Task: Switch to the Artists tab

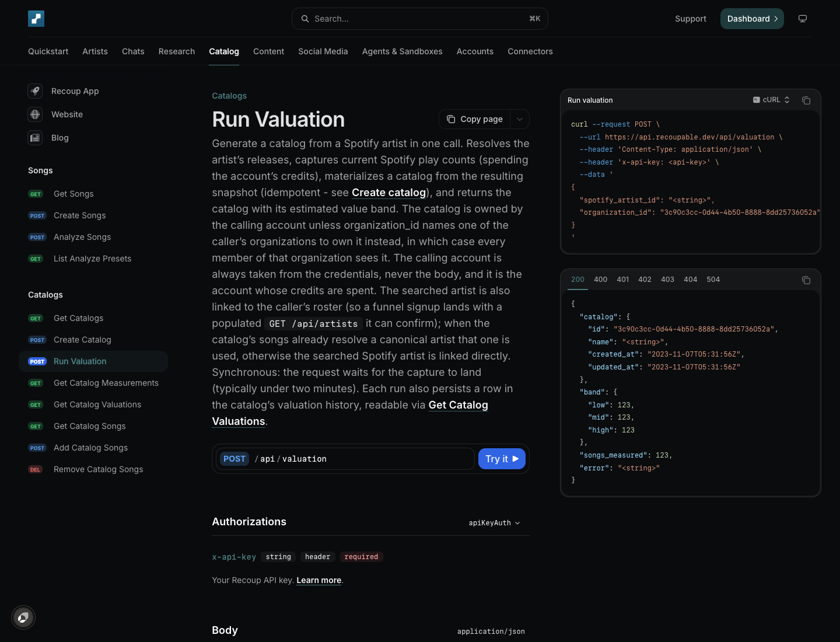Action: click(95, 51)
